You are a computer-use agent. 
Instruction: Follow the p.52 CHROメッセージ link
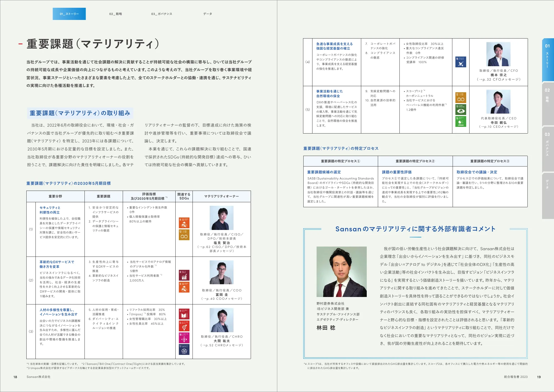[x=222, y=345]
